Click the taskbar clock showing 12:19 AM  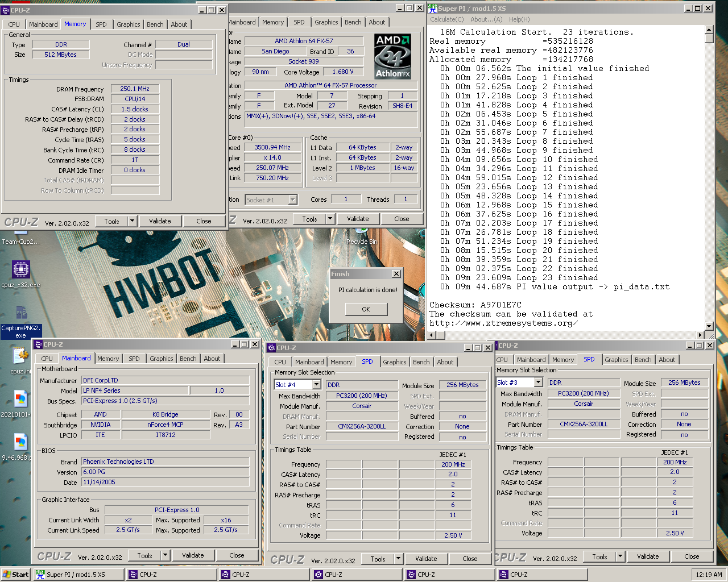tap(709, 575)
